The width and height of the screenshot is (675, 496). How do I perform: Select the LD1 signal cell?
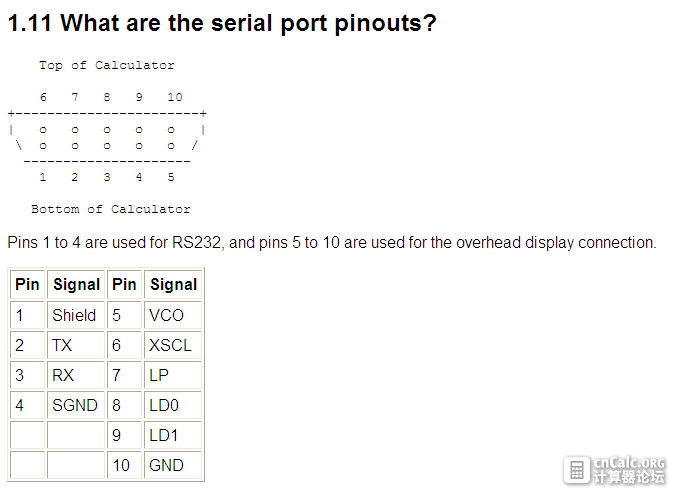pos(173,435)
